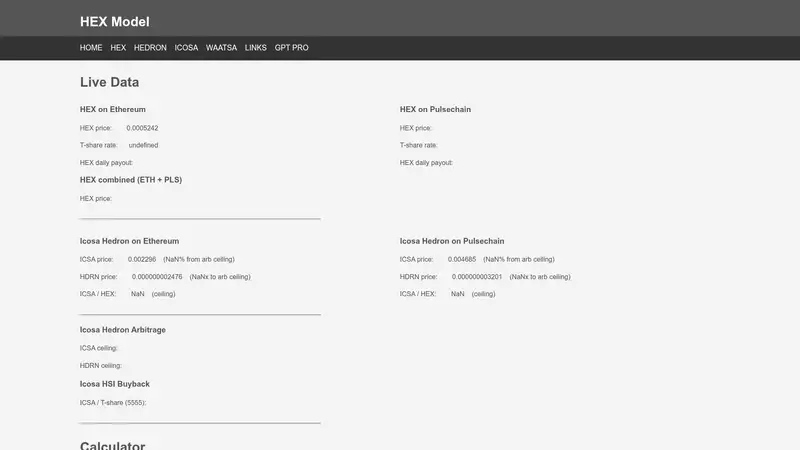800x450 pixels.
Task: Open the HOME navigation item
Action: click(91, 48)
